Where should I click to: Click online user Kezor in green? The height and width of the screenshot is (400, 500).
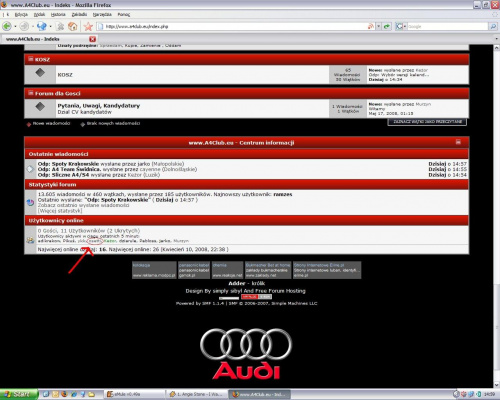pos(110,241)
